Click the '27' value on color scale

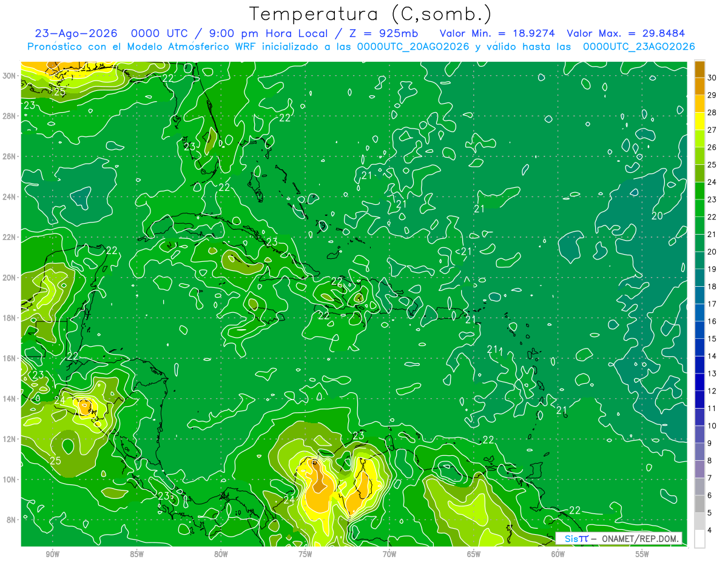click(712, 130)
